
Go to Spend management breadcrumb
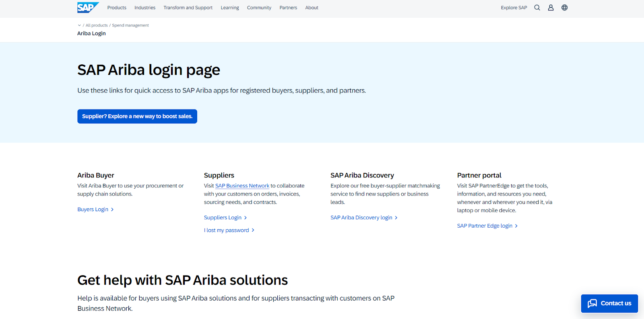click(x=130, y=25)
